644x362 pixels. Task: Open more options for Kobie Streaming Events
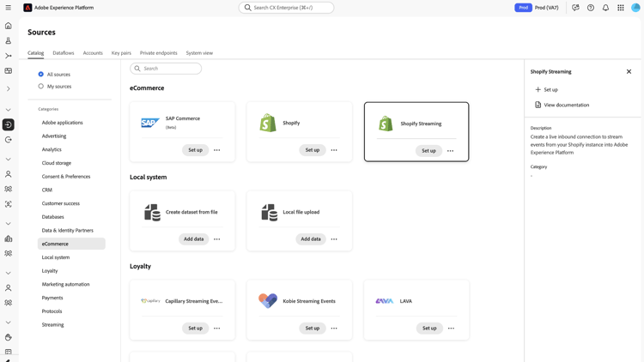pyautogui.click(x=334, y=329)
